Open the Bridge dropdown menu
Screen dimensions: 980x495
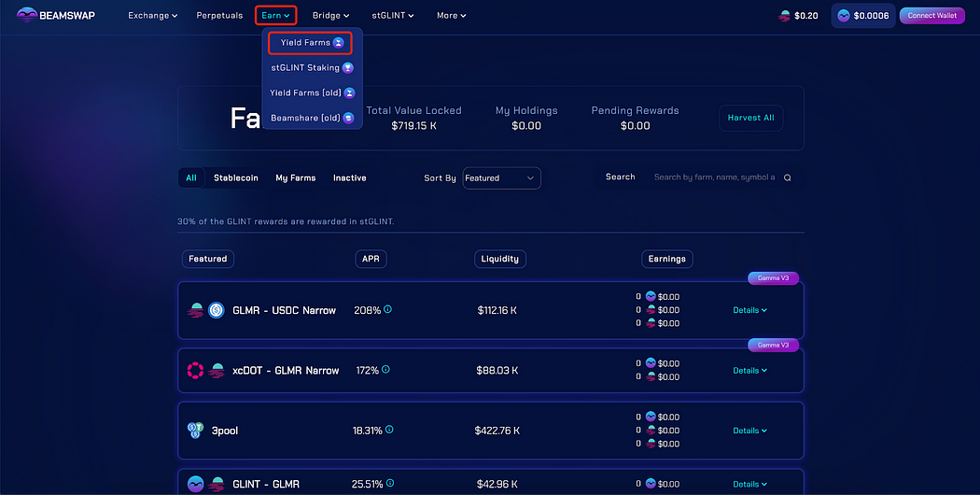pyautogui.click(x=330, y=16)
